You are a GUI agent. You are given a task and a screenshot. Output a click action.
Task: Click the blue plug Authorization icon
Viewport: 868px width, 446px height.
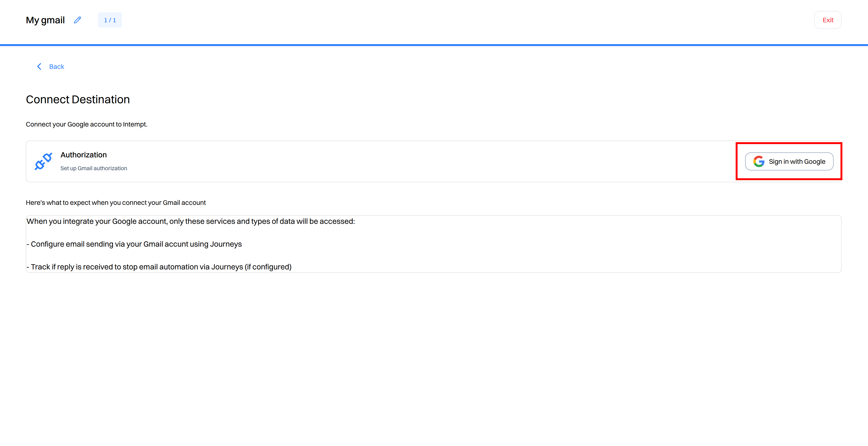[x=43, y=161]
